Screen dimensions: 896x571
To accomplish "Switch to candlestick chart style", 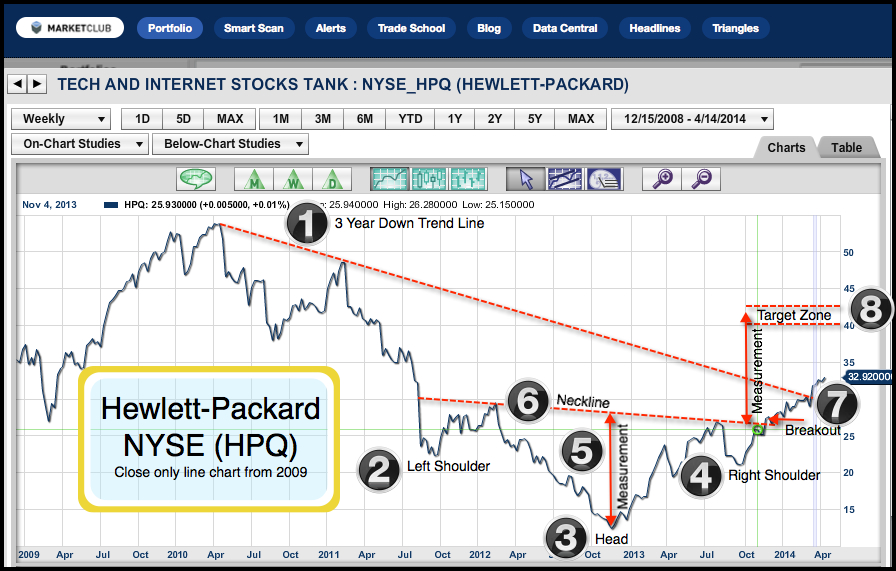I will pyautogui.click(x=429, y=179).
